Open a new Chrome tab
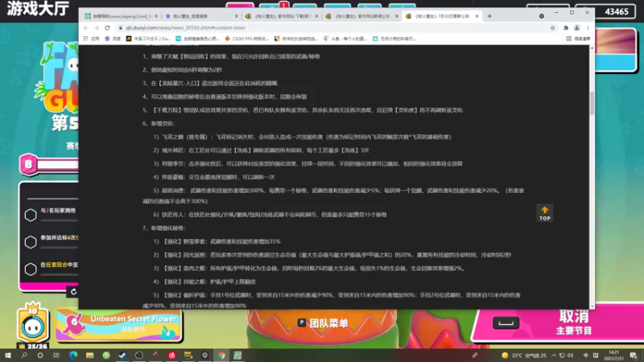Image resolution: width=644 pixels, height=362 pixels. 489,16
